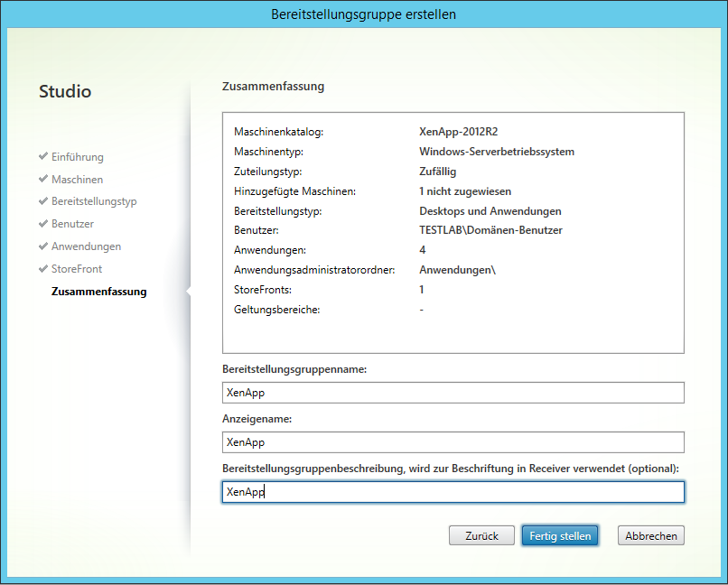Screen dimensions: 728x585
Task: Click the Benutzer label in the summary
Action: [x=257, y=230]
